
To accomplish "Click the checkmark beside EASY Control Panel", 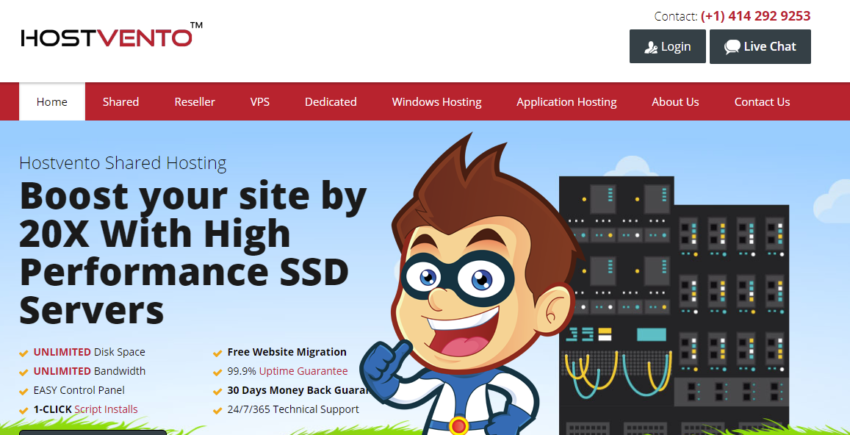I will point(23,391).
